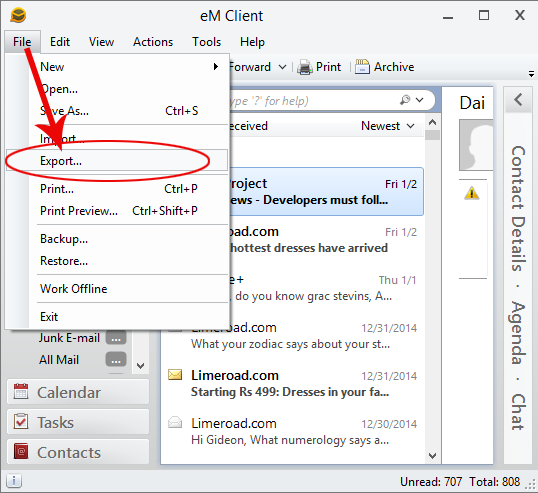Click the search magnifier icon
538x493 pixels.
coord(405,100)
